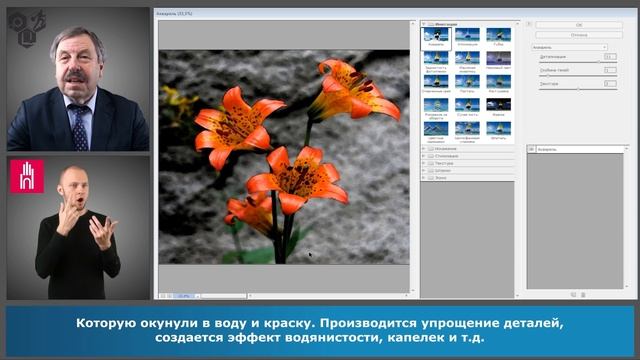The height and width of the screenshot is (360, 640).
Task: Choose the Цветные карандаши filter thumbnail
Action: pyautogui.click(x=436, y=129)
